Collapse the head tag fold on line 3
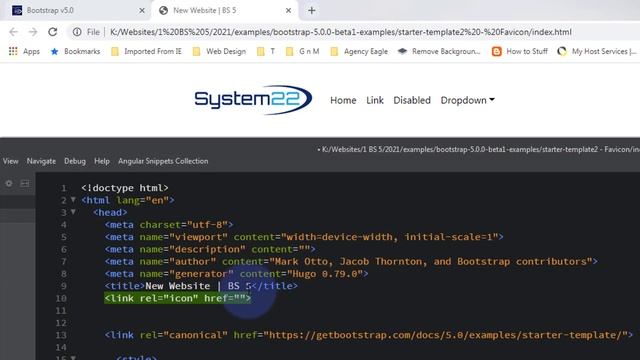The image size is (640, 360). [x=73, y=212]
